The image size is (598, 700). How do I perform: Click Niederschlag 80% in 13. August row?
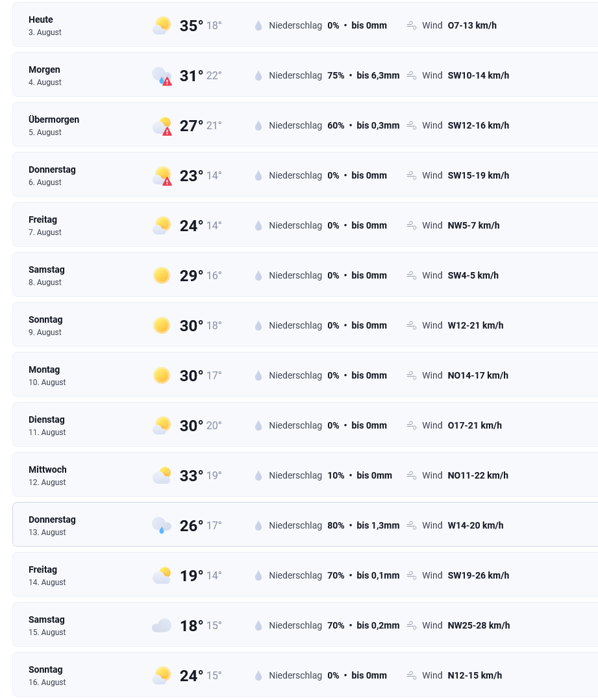pos(306,525)
